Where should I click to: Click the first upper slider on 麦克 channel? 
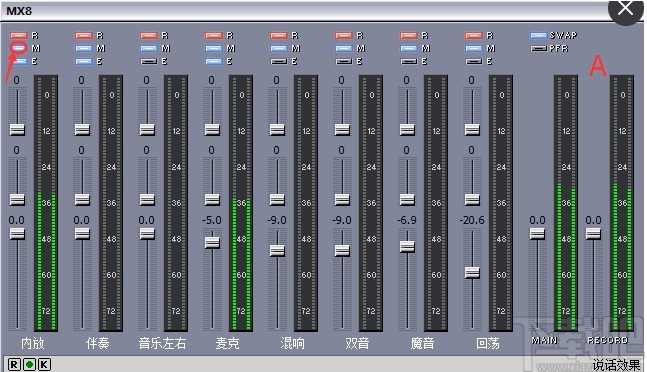coord(212,129)
